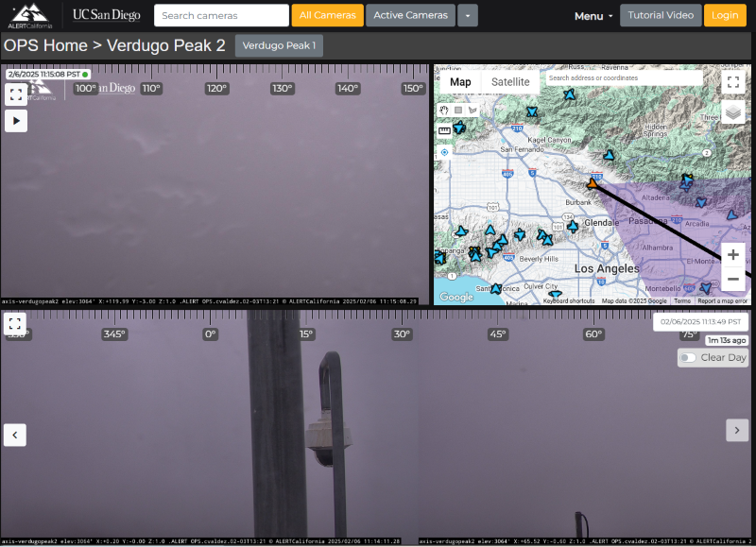The width and height of the screenshot is (756, 547).
Task: Expand panorama view to fullscreen
Action: pyautogui.click(x=15, y=324)
